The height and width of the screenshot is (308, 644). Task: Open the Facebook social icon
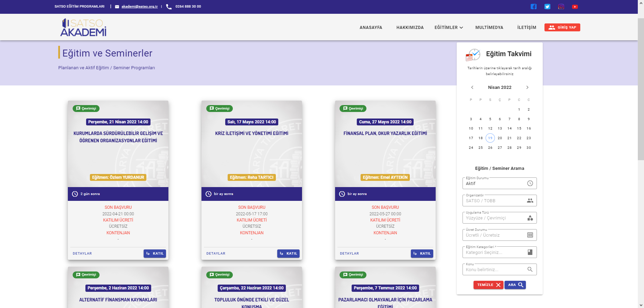(533, 7)
